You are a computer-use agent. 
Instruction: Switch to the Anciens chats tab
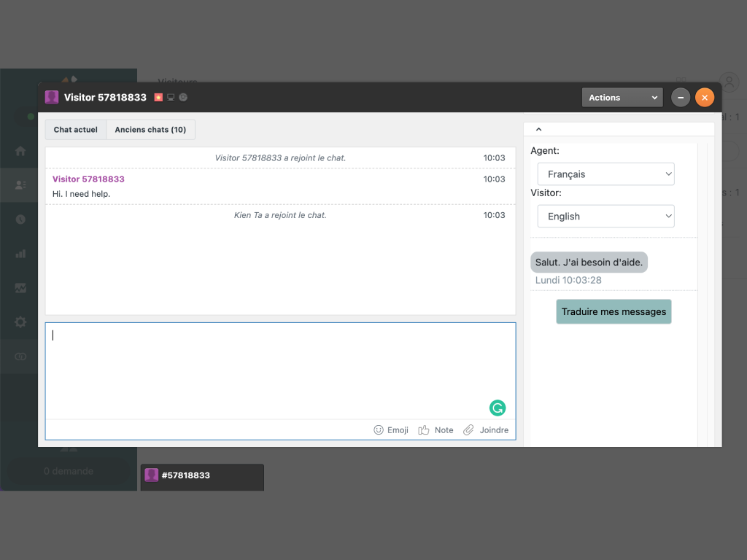(150, 129)
